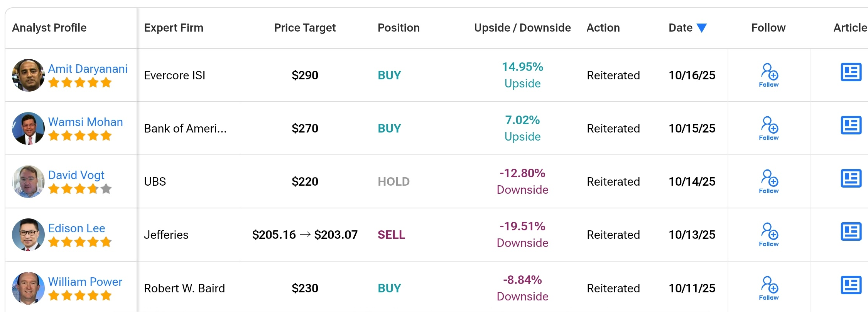Image resolution: width=868 pixels, height=312 pixels.
Task: Click the Upside / Downside column header
Action: point(522,28)
